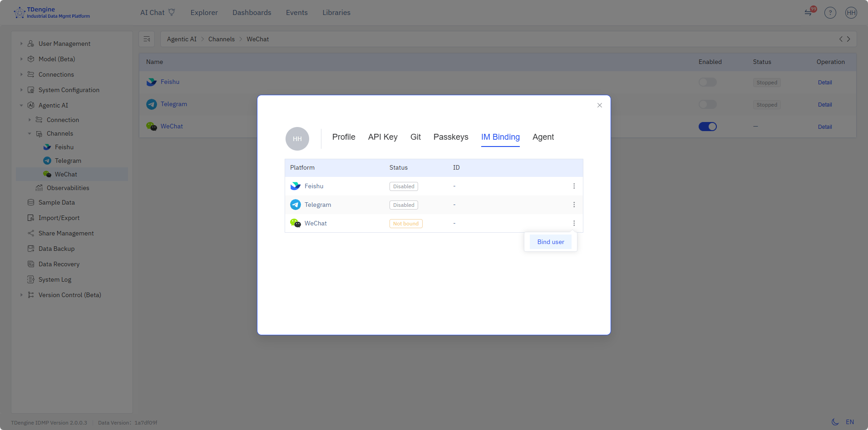The height and width of the screenshot is (430, 868).
Task: Open Detail link for Telegram channel
Action: (x=825, y=105)
